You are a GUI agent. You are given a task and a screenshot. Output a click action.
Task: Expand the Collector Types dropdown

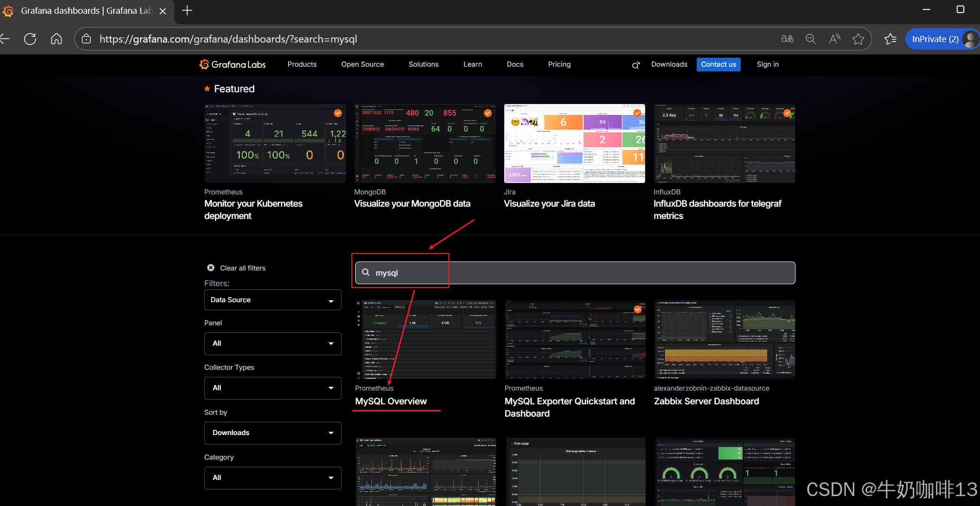[273, 388]
